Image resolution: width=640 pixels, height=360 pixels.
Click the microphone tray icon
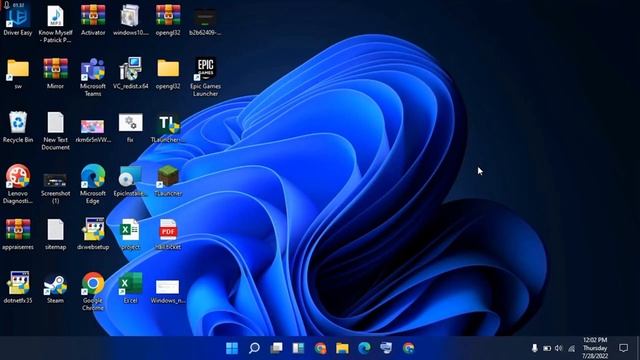tap(535, 348)
